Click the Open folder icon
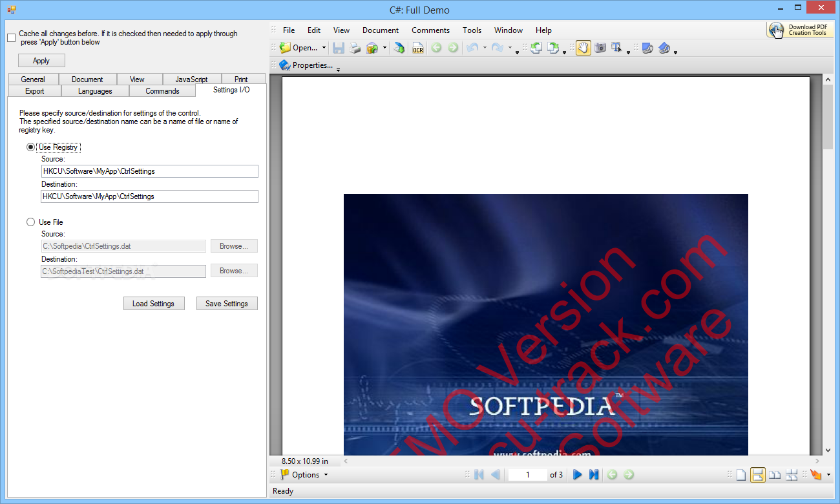840x504 pixels. 285,48
